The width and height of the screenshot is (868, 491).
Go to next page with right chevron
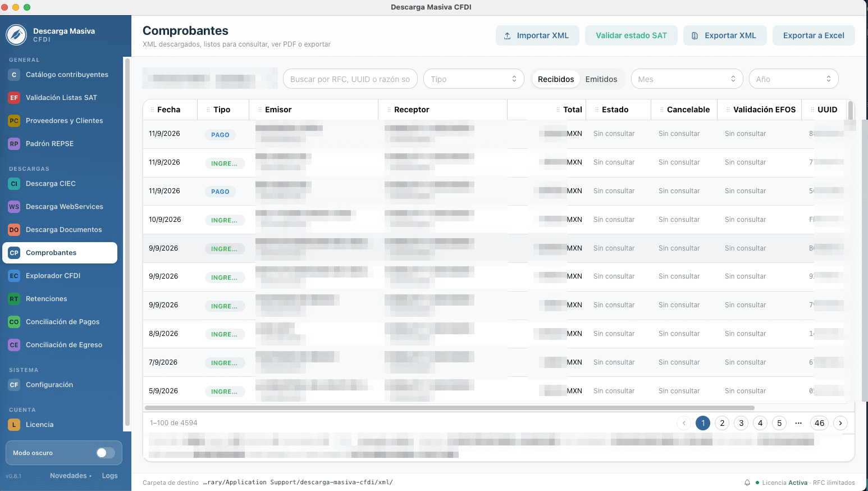[840, 423]
